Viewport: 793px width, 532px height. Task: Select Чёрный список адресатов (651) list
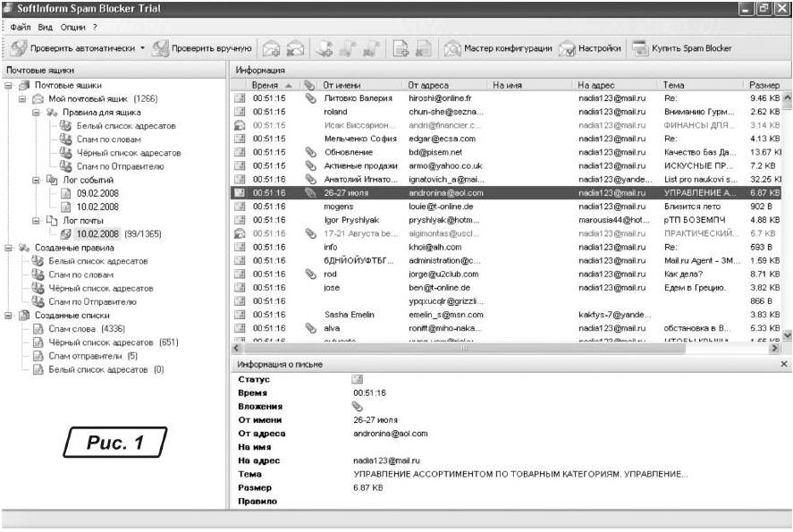point(113,342)
